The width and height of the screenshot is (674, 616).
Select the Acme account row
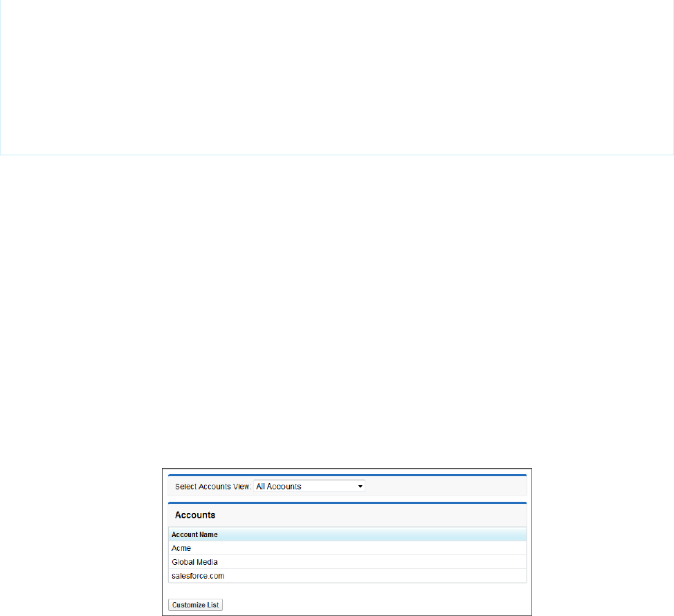click(x=347, y=548)
